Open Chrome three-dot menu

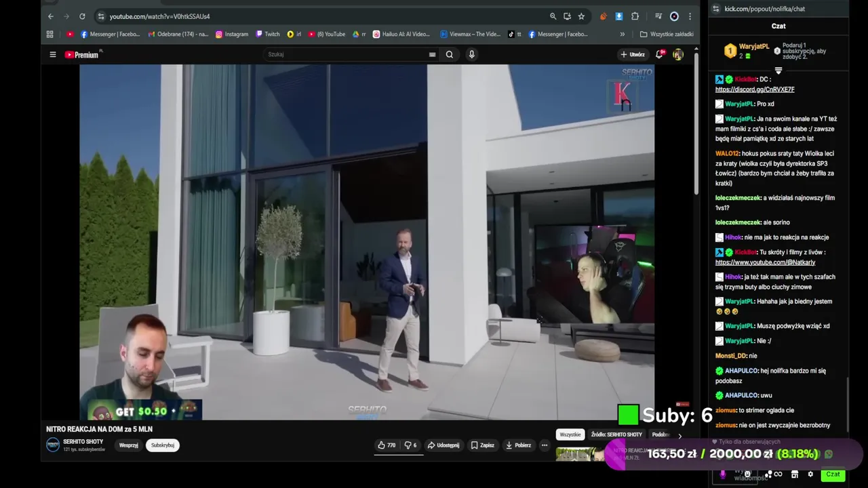(690, 16)
